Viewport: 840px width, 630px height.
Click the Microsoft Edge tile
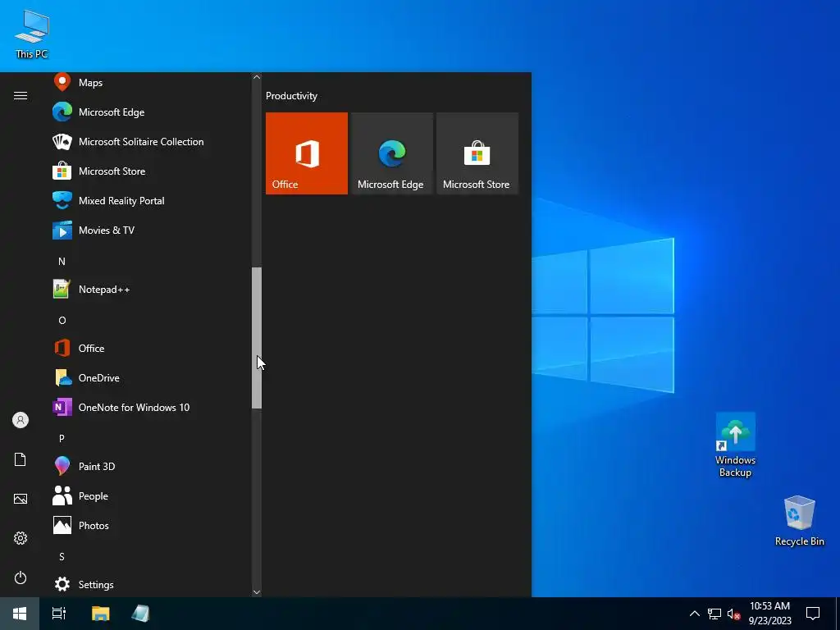click(x=391, y=153)
